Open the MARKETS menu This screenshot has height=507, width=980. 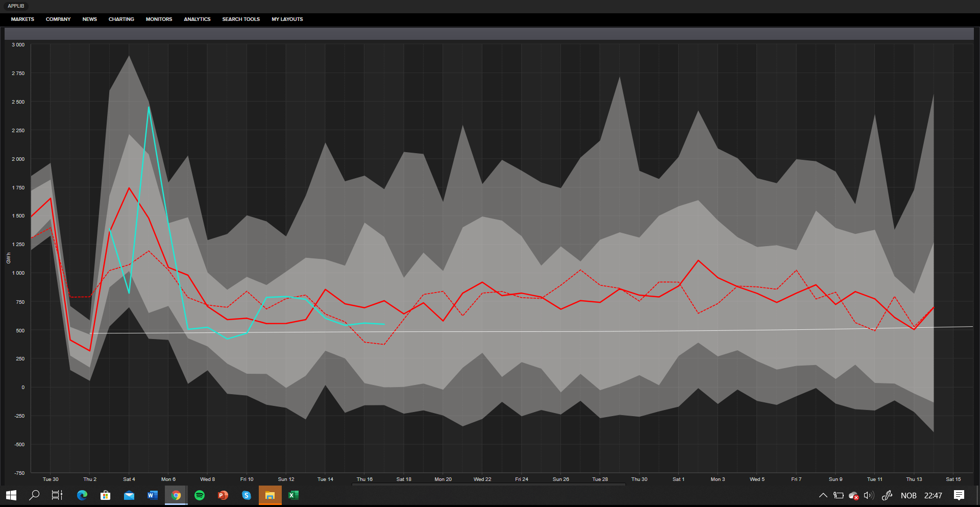(22, 19)
